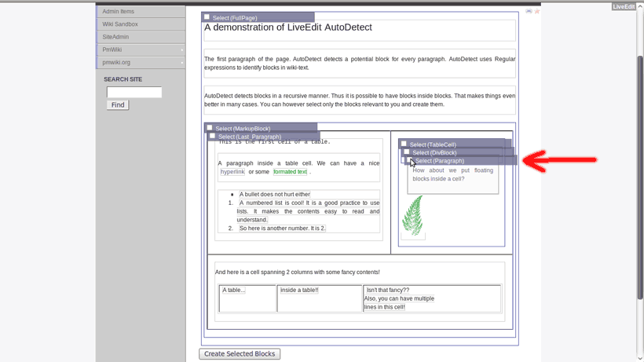The height and width of the screenshot is (362, 644).
Task: Click the LiveEdit button at top right
Action: click(624, 6)
